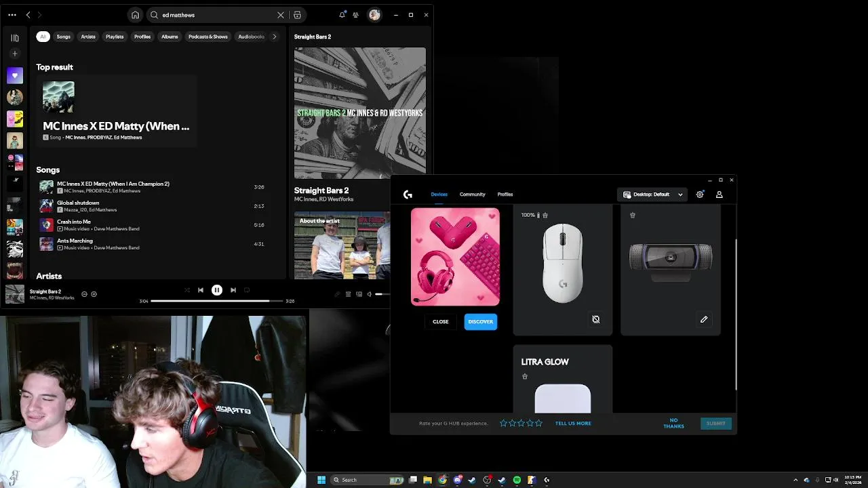
Task: Submit the G HUB rating
Action: pyautogui.click(x=716, y=424)
